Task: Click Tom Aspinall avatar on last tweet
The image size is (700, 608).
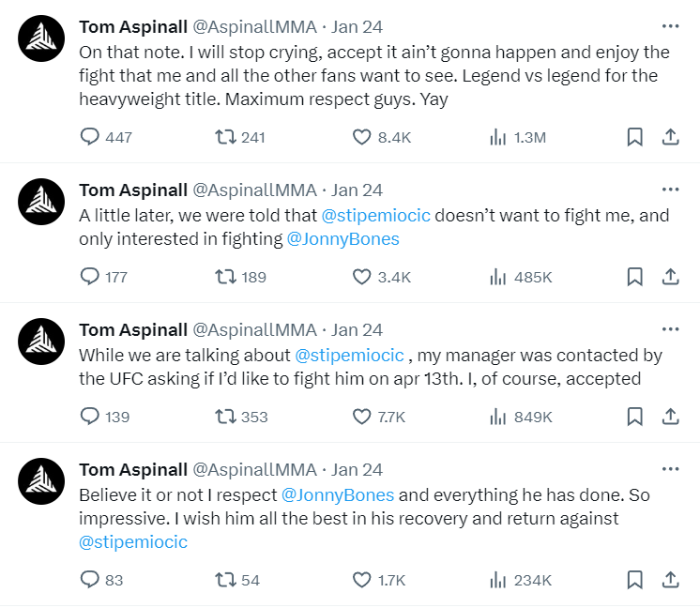Action: coord(42,481)
